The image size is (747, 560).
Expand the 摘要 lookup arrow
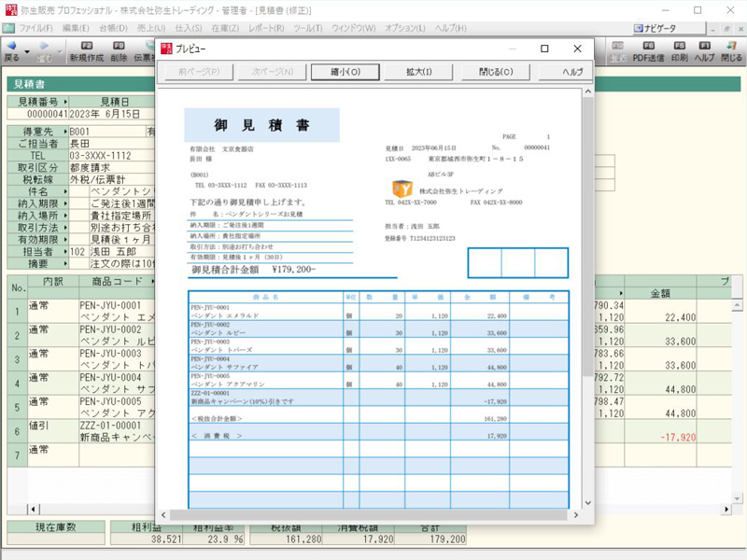pos(65,263)
